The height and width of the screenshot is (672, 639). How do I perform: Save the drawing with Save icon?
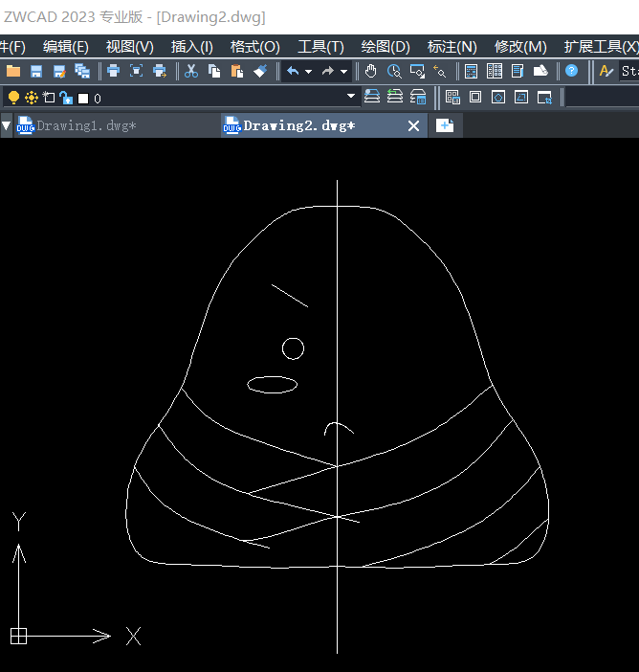[36, 71]
